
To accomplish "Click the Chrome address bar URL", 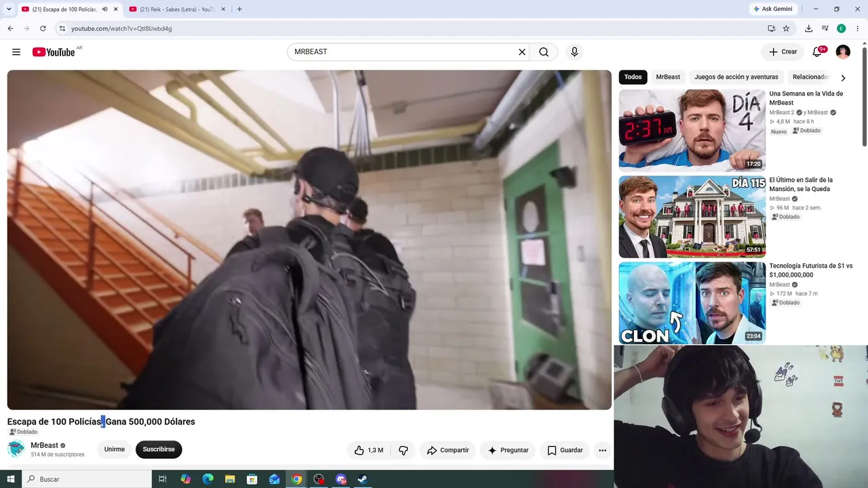I will coord(121,28).
